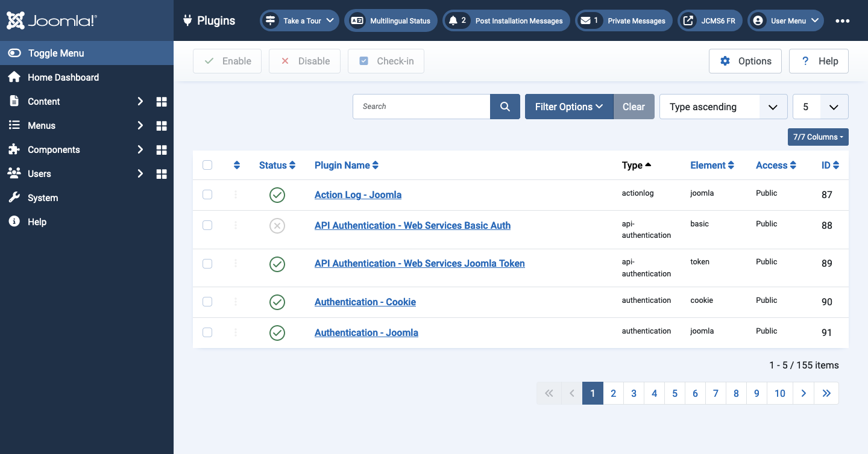The image size is (868, 454).
Task: Open Private Messages envelope
Action: [x=624, y=20]
